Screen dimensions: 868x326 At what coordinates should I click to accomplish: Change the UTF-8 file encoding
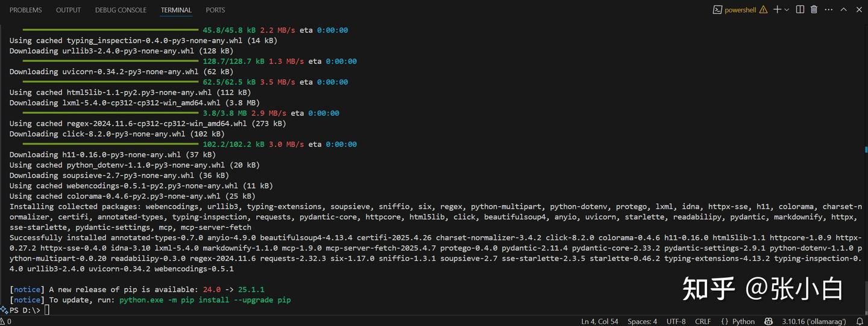(676, 321)
